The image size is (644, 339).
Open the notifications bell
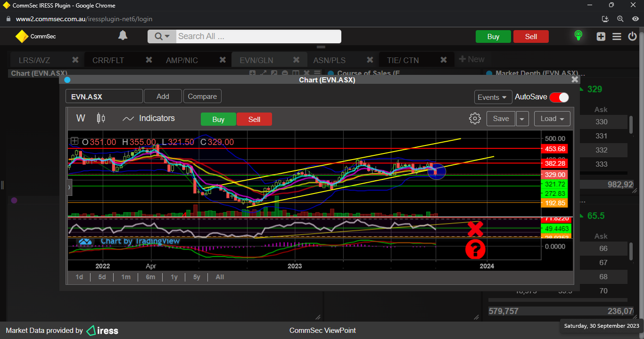pos(123,36)
